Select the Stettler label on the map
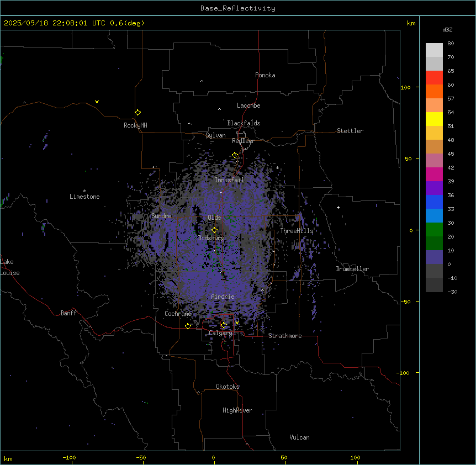Viewport: 476px width, 465px height. (x=350, y=131)
